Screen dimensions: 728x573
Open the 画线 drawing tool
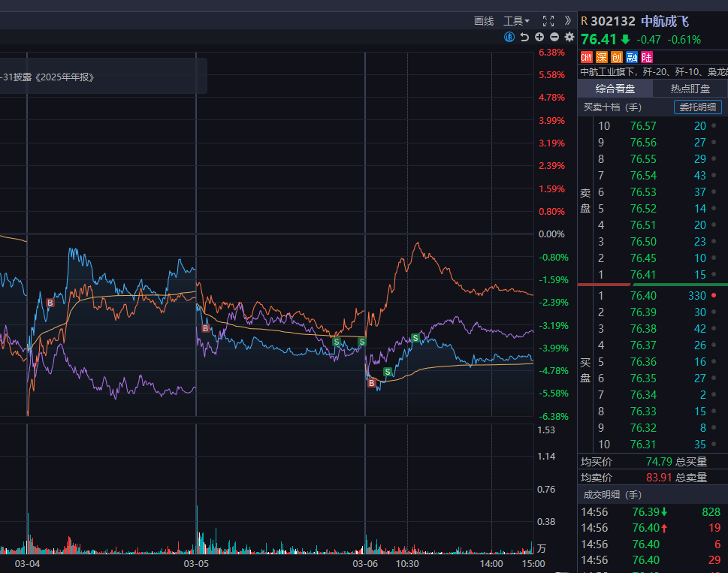pyautogui.click(x=484, y=21)
